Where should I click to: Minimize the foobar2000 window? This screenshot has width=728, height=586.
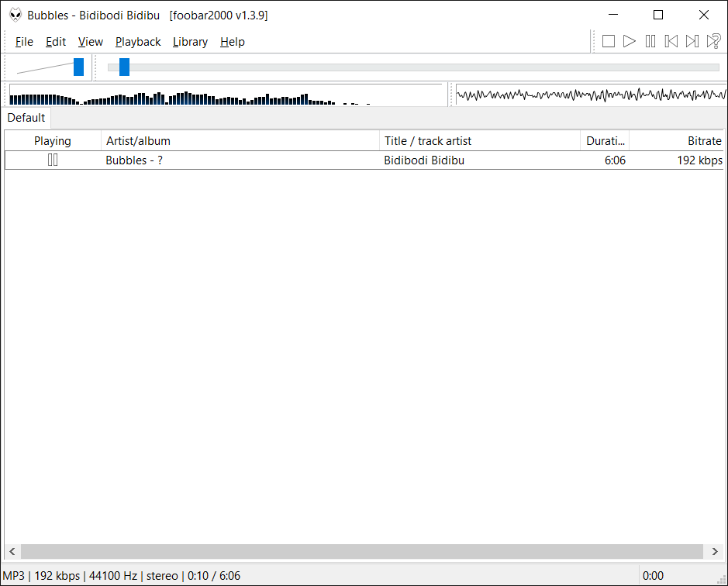(613, 15)
